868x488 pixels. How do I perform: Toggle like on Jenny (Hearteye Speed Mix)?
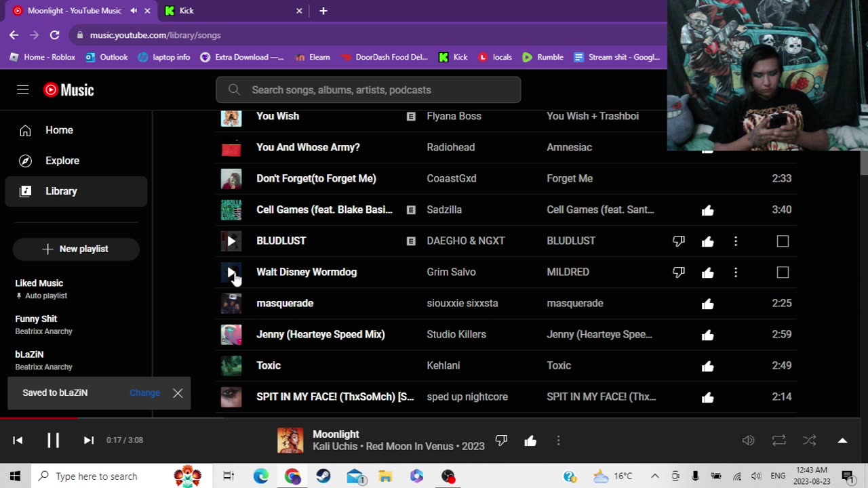707,335
